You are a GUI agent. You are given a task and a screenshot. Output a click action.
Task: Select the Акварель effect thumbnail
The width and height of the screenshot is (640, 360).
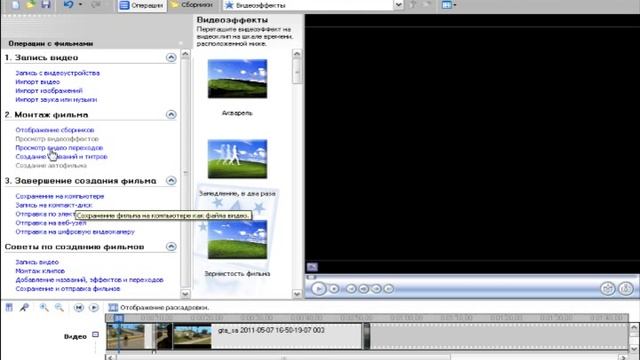point(237,79)
